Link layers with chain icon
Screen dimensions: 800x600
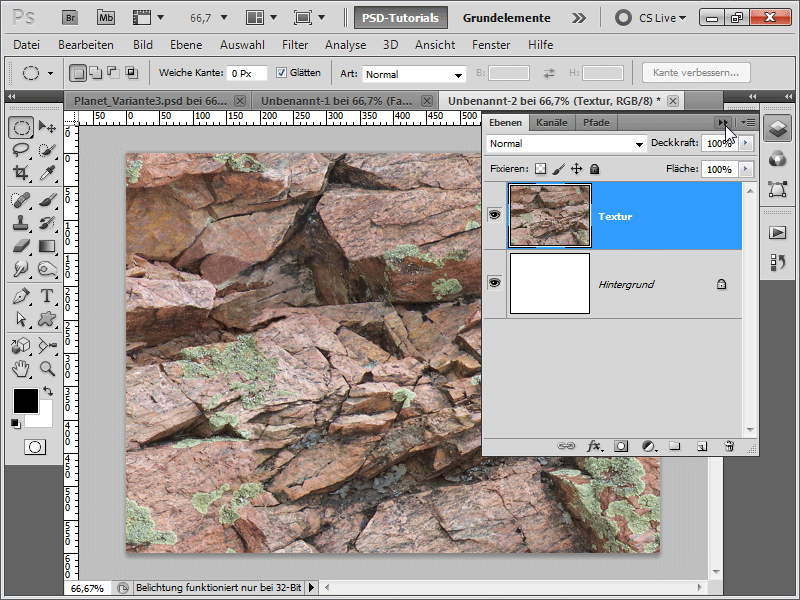(x=566, y=446)
